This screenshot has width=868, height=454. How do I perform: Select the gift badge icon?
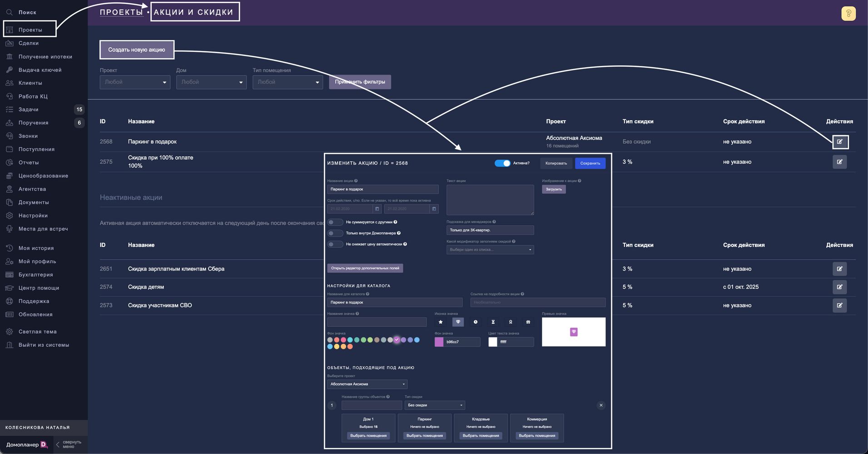[x=528, y=322]
